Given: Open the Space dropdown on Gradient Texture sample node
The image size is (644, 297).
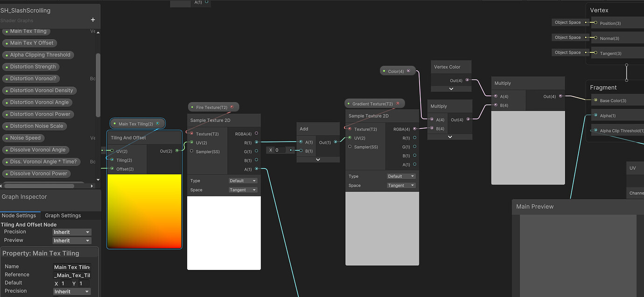Looking at the screenshot, I should click(400, 185).
